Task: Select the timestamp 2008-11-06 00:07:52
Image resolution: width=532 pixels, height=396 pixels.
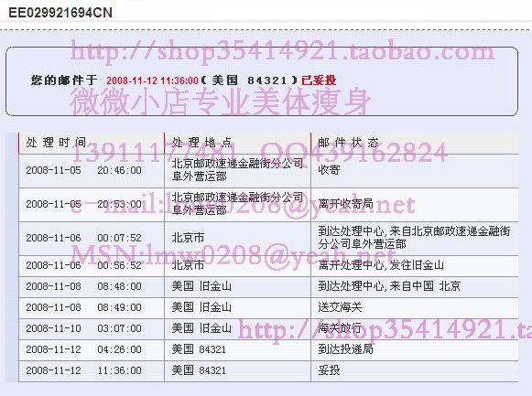Action: click(x=84, y=238)
